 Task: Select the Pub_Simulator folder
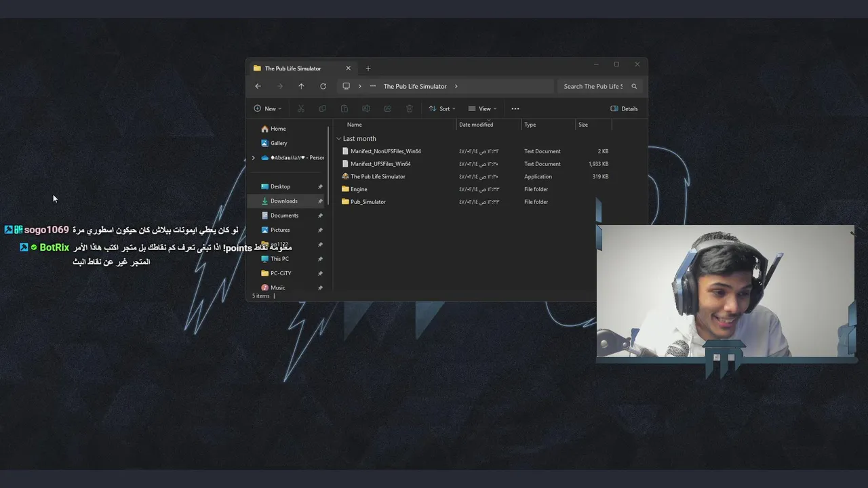point(368,202)
